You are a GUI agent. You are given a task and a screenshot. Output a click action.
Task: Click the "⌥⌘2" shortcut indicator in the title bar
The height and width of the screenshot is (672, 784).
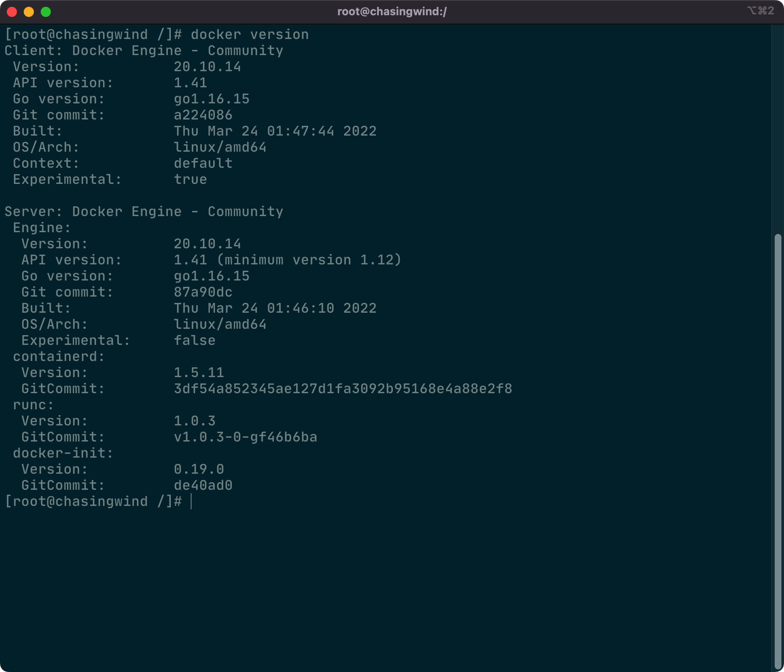tap(761, 11)
